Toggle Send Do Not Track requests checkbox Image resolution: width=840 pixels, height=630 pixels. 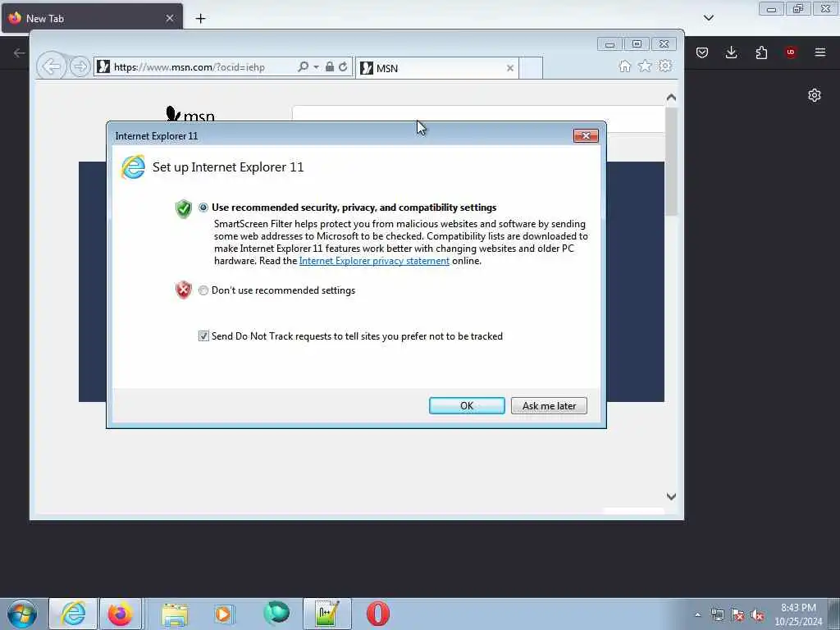click(x=203, y=336)
